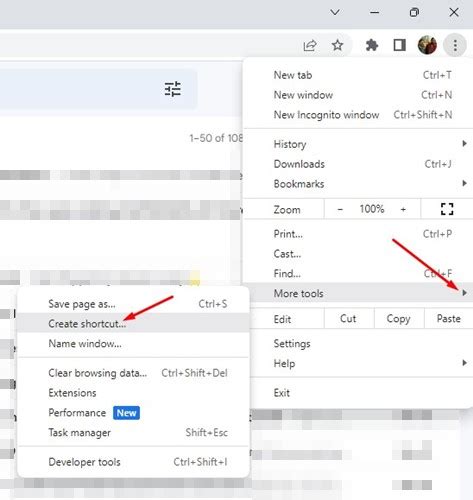Select Name window... option
This screenshot has height=500, width=473.
[133, 343]
